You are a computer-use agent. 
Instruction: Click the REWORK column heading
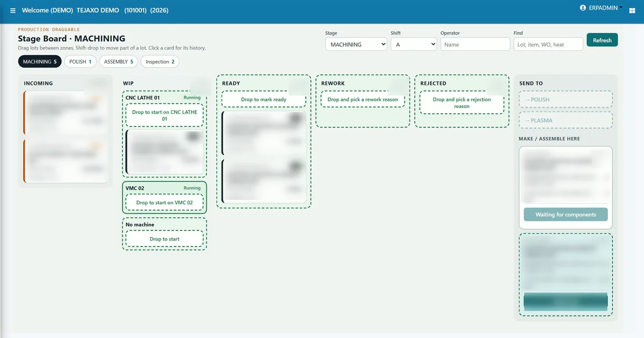coord(333,84)
